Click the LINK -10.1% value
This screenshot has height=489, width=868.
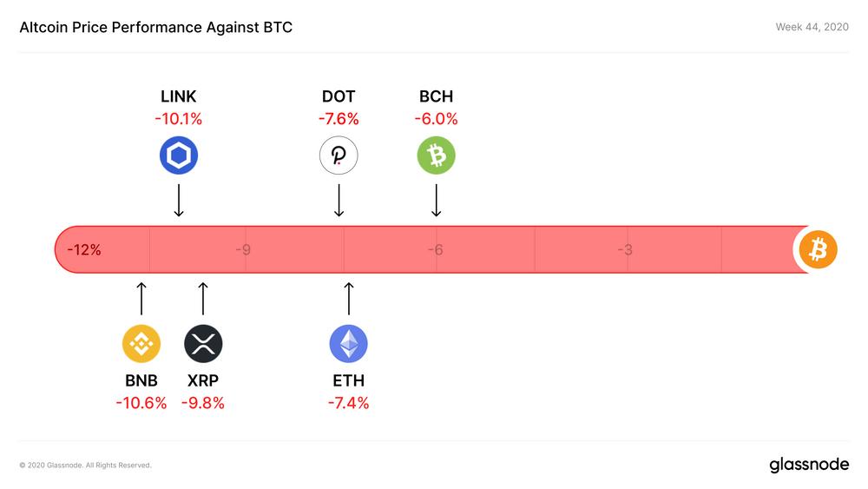178,119
